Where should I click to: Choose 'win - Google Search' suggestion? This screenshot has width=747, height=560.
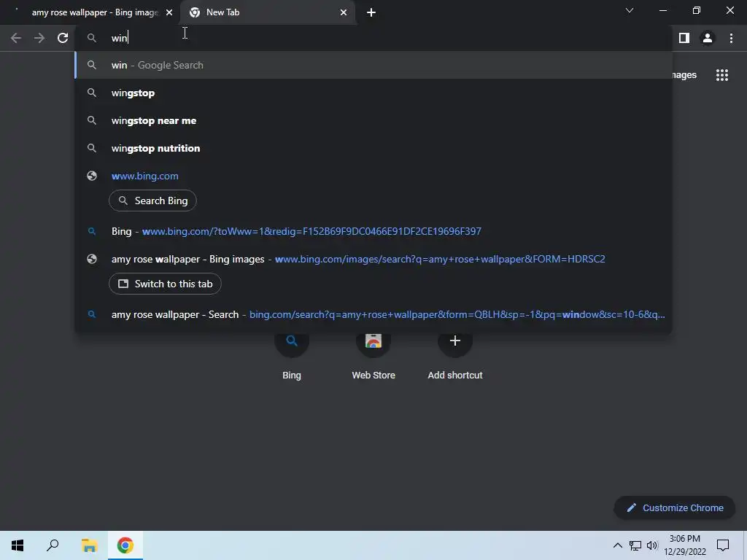(x=373, y=65)
